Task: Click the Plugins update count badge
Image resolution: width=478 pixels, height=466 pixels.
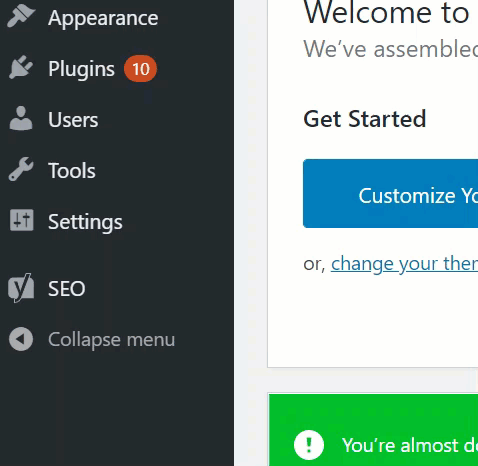Action: [140, 69]
